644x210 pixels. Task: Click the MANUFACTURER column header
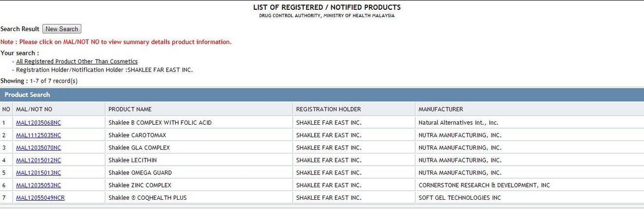tap(441, 109)
